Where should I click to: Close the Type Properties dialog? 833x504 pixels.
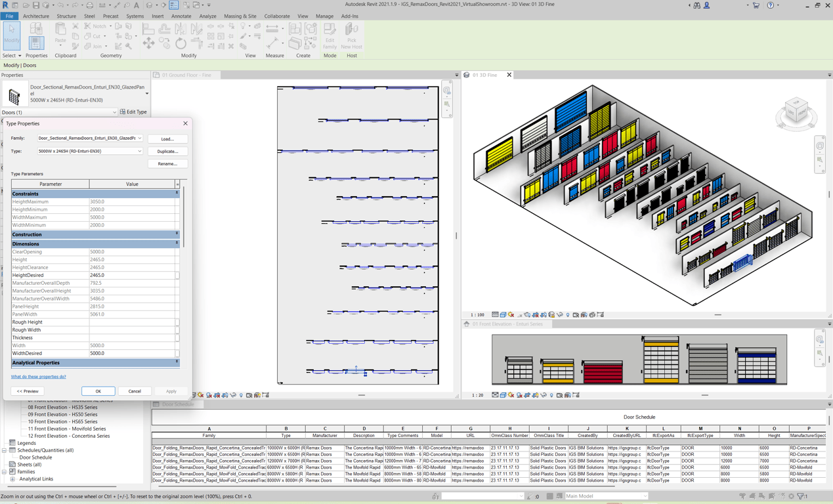185,123
